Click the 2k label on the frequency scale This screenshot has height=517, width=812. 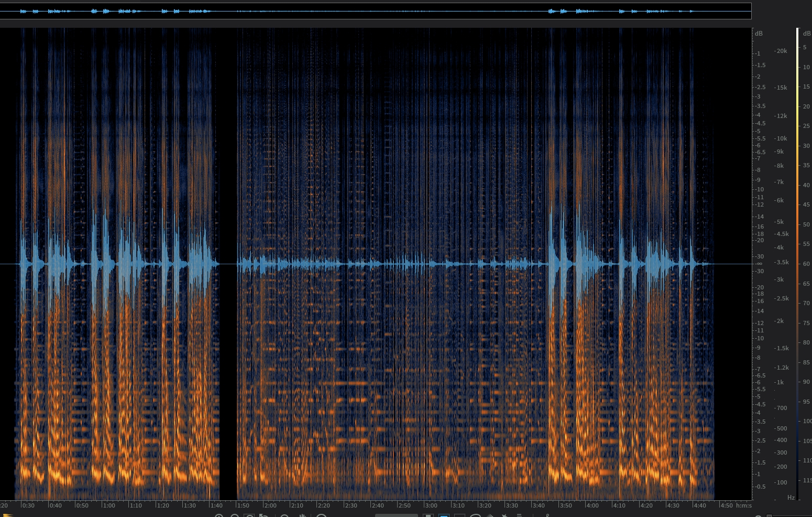tap(780, 321)
